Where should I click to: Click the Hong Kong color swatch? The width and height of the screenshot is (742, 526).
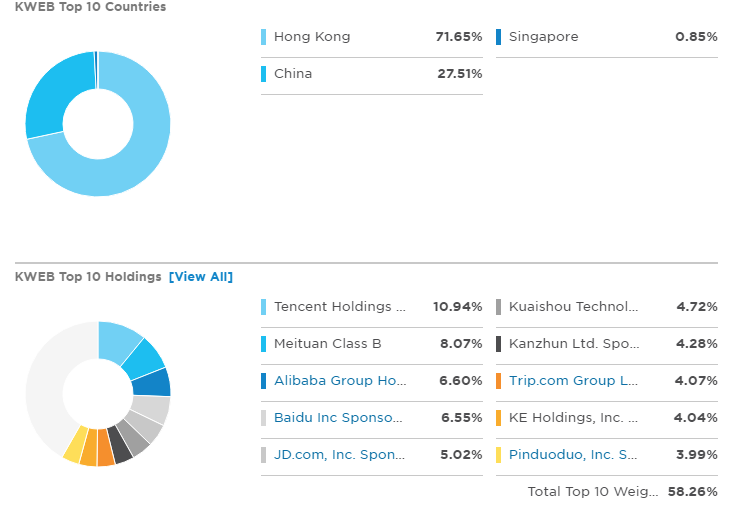(264, 37)
